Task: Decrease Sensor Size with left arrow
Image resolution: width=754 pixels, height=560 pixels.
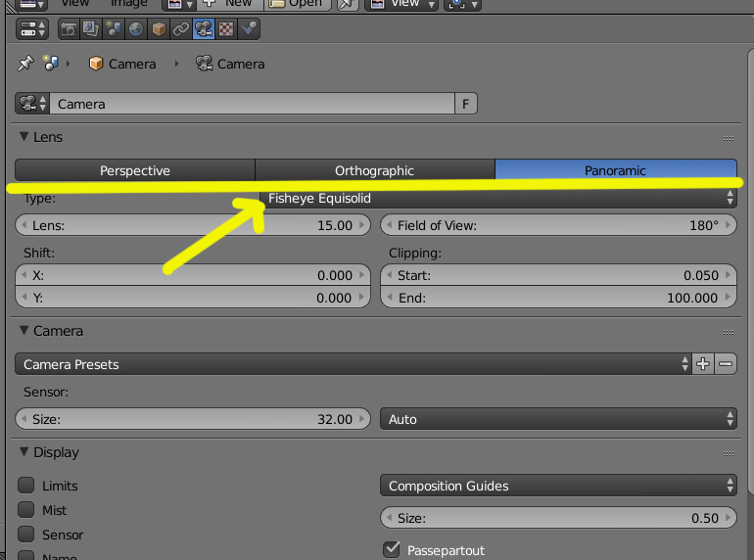Action: (24, 419)
